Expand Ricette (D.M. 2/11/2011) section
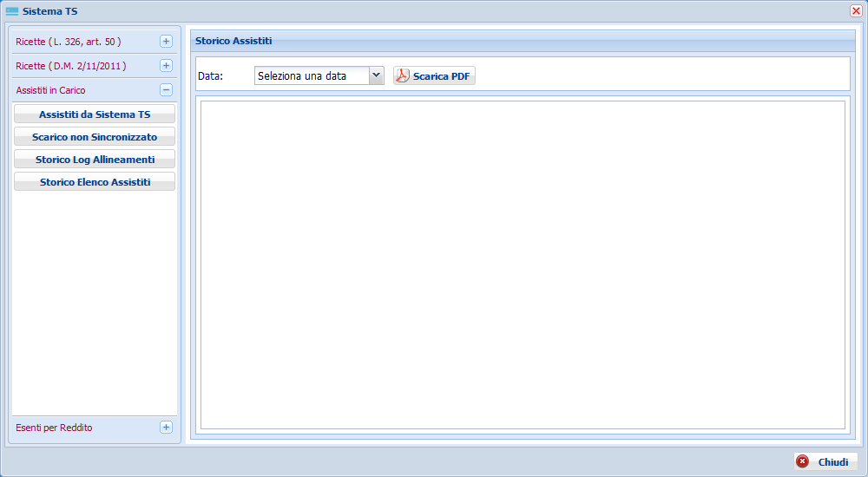 point(166,66)
